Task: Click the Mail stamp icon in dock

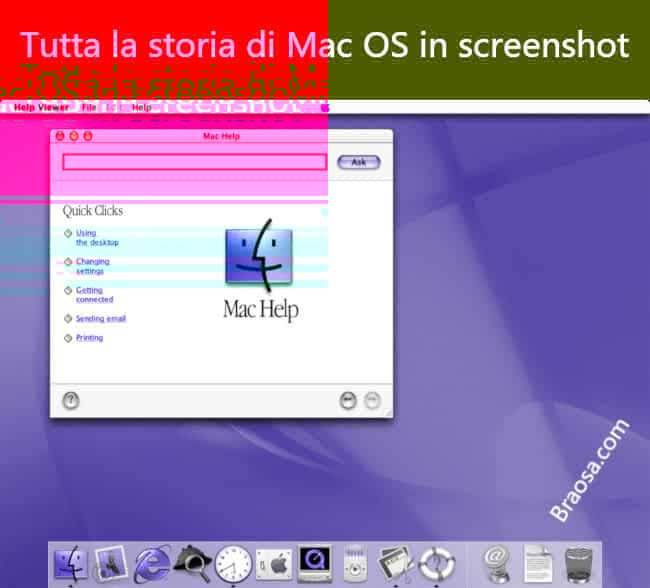Action: pyautogui.click(x=110, y=565)
